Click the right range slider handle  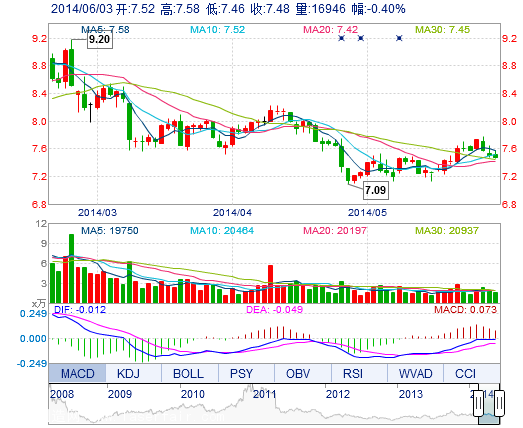click(499, 403)
